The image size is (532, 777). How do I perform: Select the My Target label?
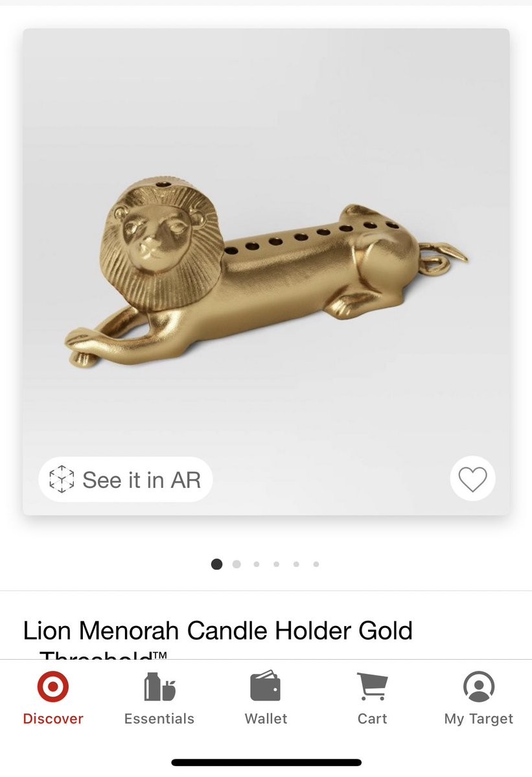click(478, 719)
